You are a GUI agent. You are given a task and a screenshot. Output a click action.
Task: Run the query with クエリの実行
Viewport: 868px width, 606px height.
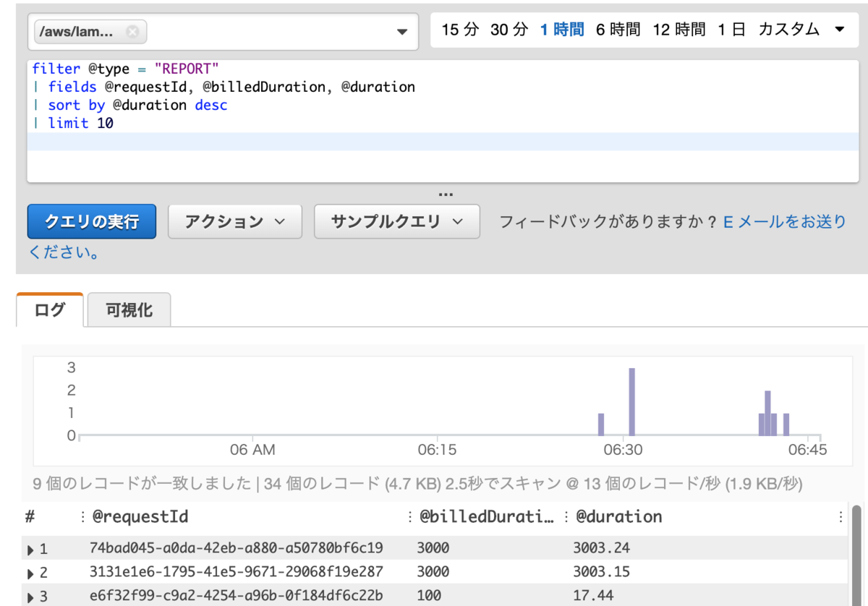(92, 221)
